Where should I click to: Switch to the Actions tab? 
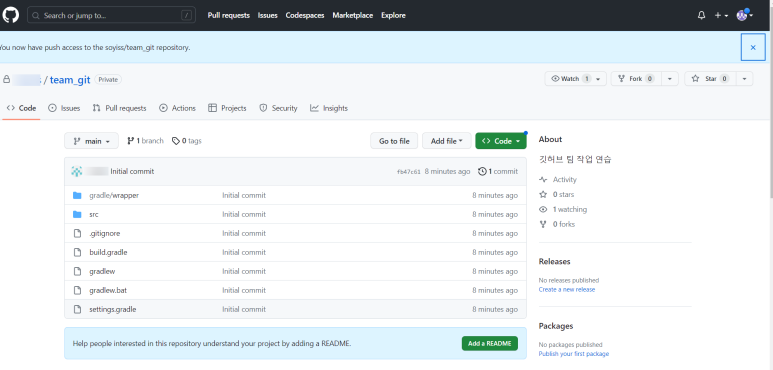pos(177,108)
